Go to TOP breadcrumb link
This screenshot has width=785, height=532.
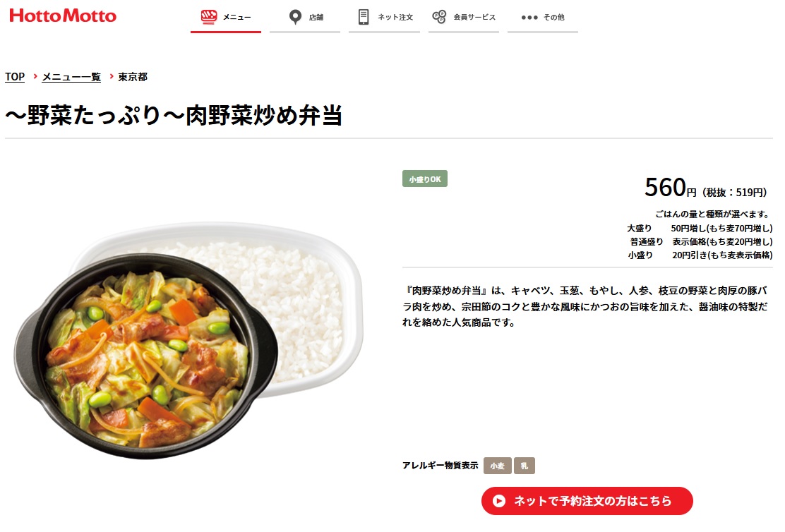pos(15,77)
